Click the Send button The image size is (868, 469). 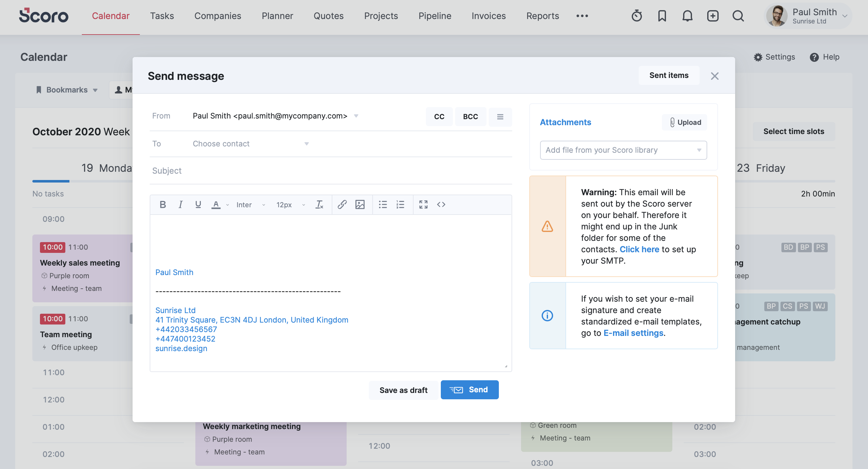[469, 390]
